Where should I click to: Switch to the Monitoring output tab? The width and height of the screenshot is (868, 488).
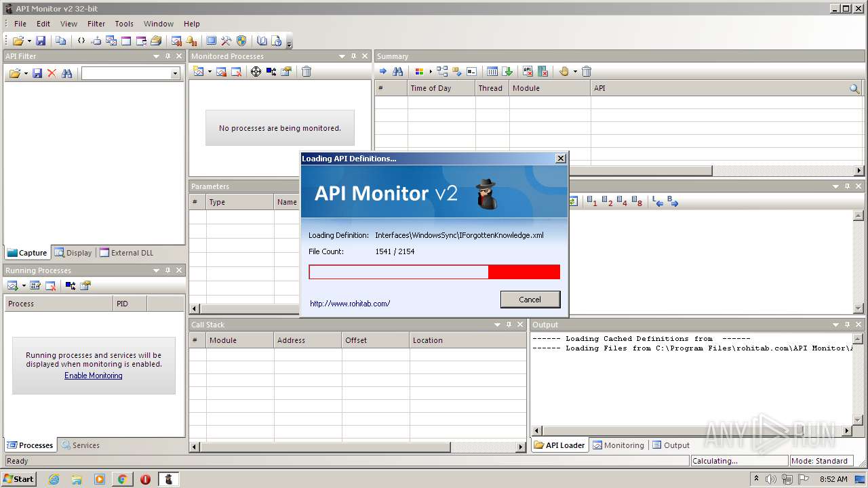[618, 445]
